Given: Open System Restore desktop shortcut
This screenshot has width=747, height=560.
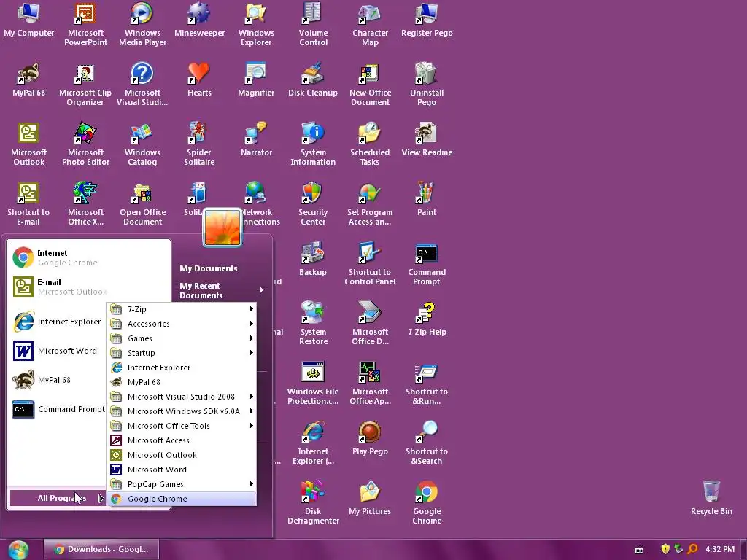Looking at the screenshot, I should click(x=313, y=323).
